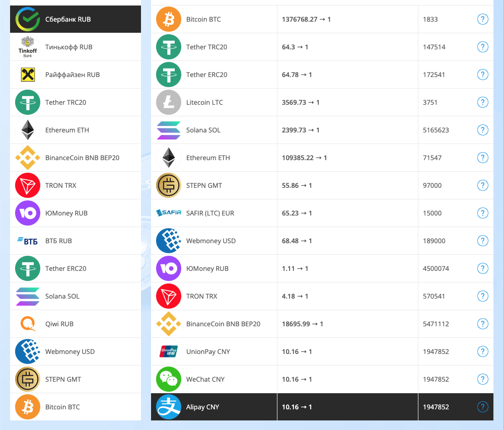Open Litecoin LTC exchange direction
The height and width of the screenshot is (430, 504).
point(322,102)
